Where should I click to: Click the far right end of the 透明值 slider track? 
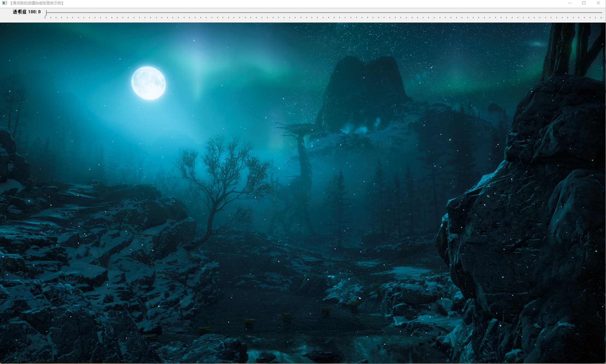[602, 13]
